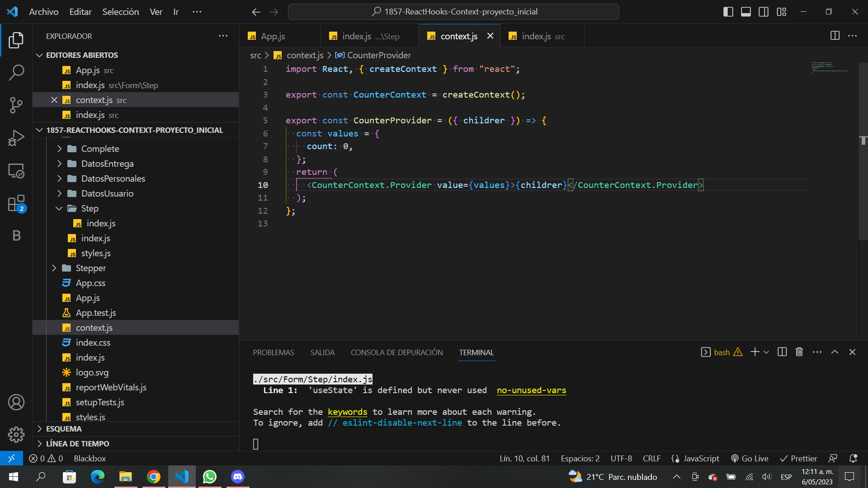The image size is (868, 488).
Task: Expand the DatosEntrega folder in explorer
Action: click(107, 163)
